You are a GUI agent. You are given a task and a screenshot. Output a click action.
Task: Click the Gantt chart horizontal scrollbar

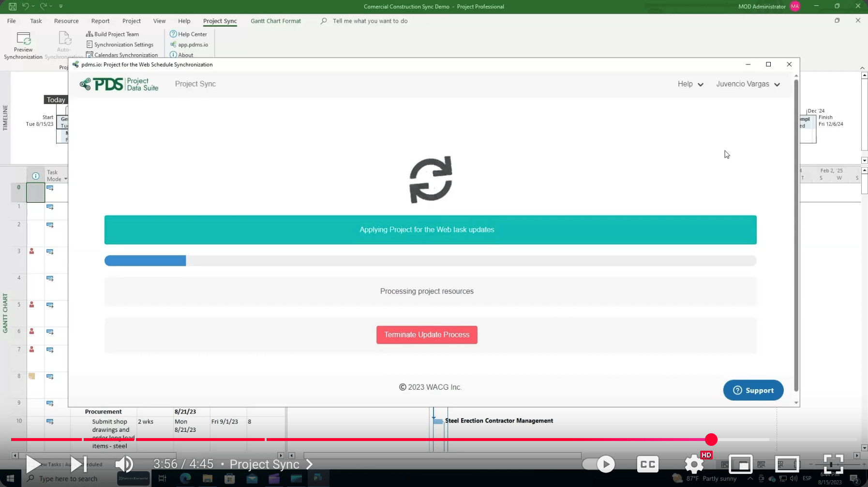(x=442, y=456)
